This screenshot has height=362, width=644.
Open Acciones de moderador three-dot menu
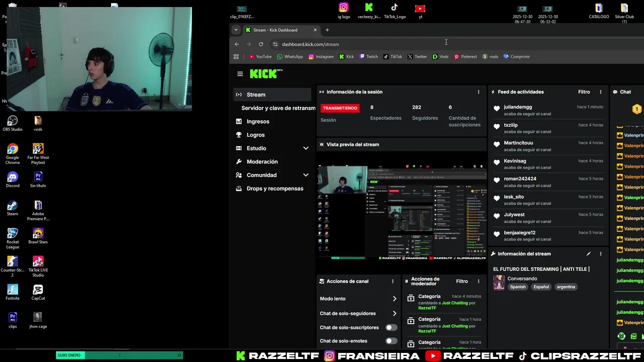click(x=478, y=282)
